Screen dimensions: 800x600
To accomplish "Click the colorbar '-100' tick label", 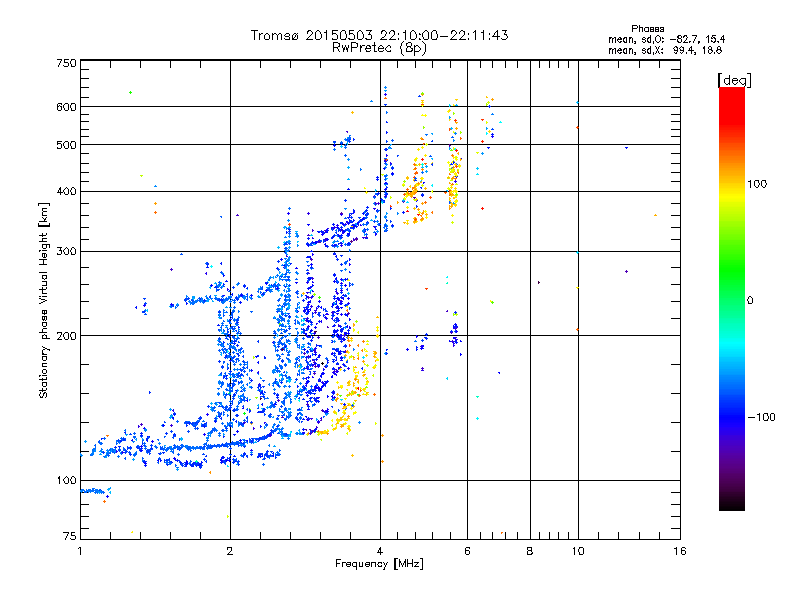I will [x=761, y=417].
